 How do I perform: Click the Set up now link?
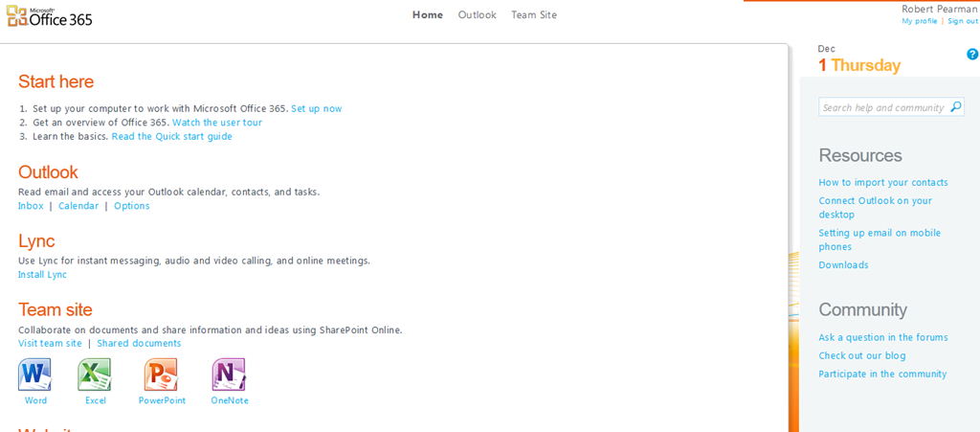coord(316,109)
